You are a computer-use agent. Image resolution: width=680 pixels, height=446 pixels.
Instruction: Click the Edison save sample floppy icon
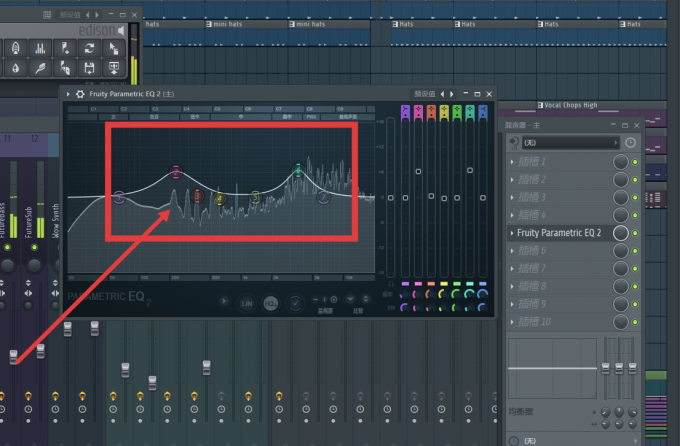89,68
